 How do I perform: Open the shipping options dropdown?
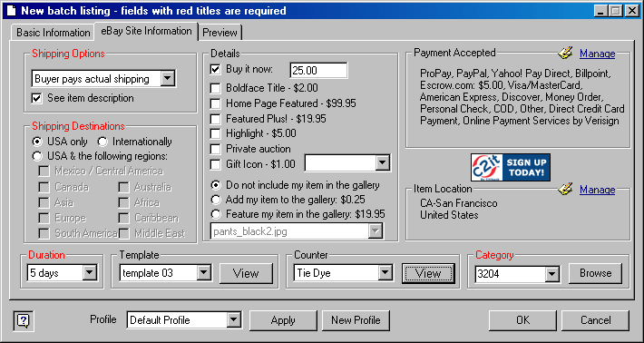[x=167, y=78]
